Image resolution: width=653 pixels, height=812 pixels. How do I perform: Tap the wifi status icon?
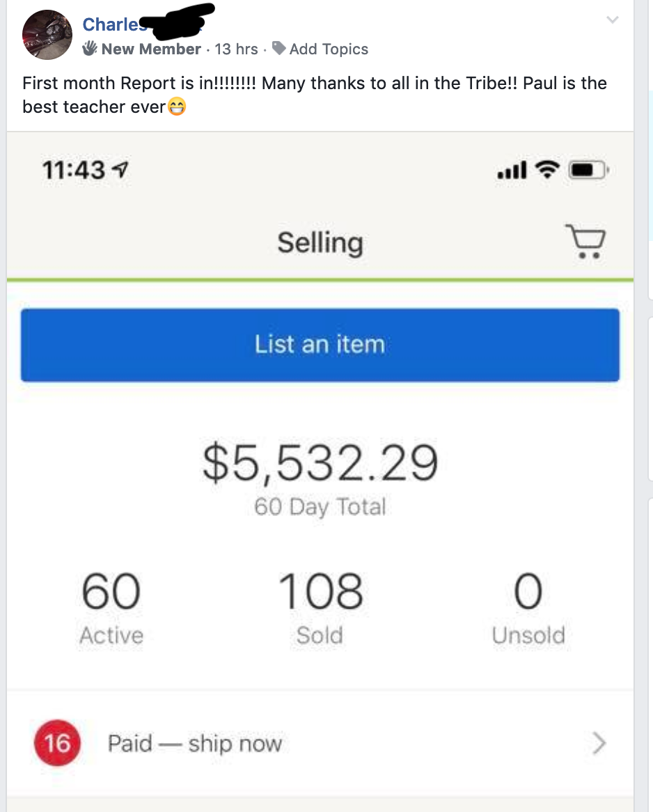(x=547, y=169)
